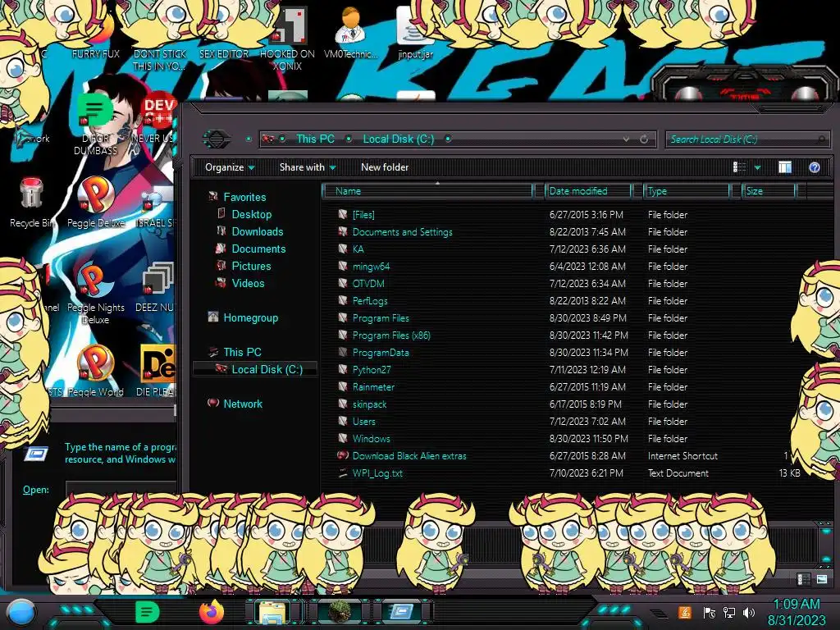Toggle the preview pane icon
The height and width of the screenshot is (630, 840).
(x=785, y=167)
